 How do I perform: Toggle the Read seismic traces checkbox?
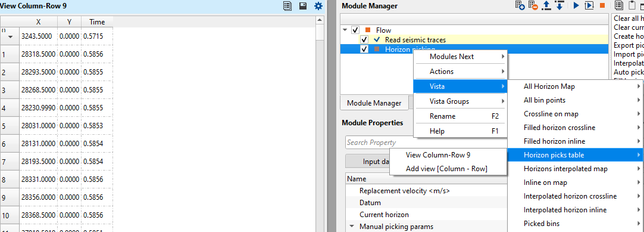pos(364,39)
